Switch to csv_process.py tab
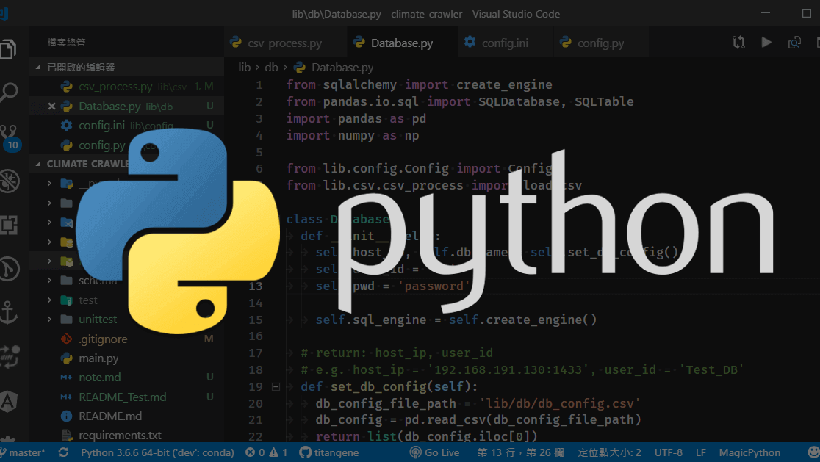This screenshot has width=820, height=462. tap(285, 43)
